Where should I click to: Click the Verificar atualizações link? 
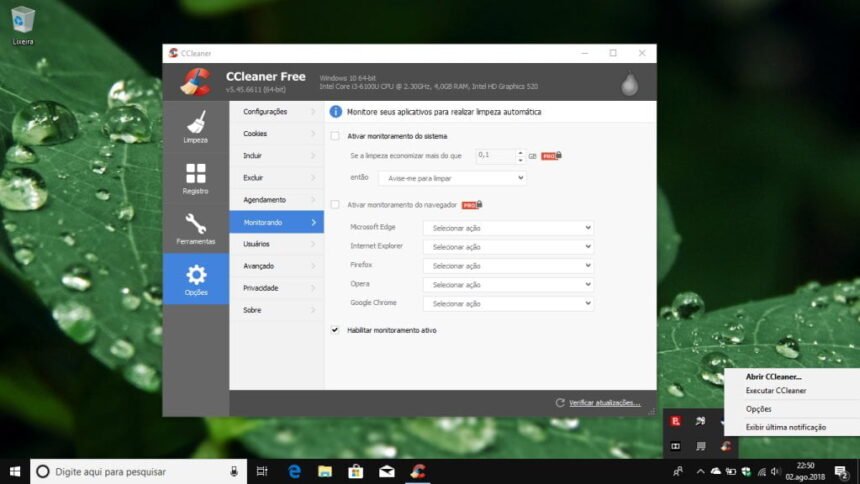[x=604, y=403]
